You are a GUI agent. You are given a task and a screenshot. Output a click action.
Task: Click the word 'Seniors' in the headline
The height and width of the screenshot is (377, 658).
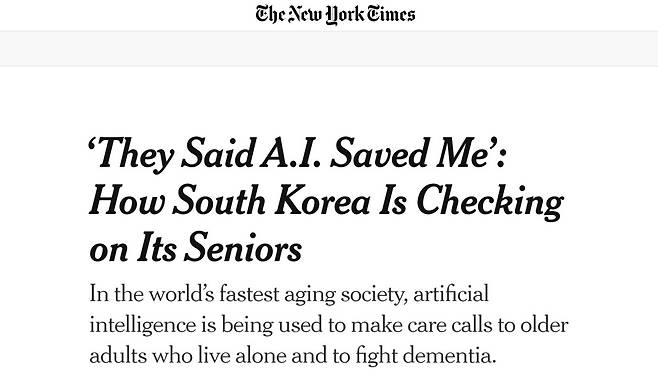(243, 246)
